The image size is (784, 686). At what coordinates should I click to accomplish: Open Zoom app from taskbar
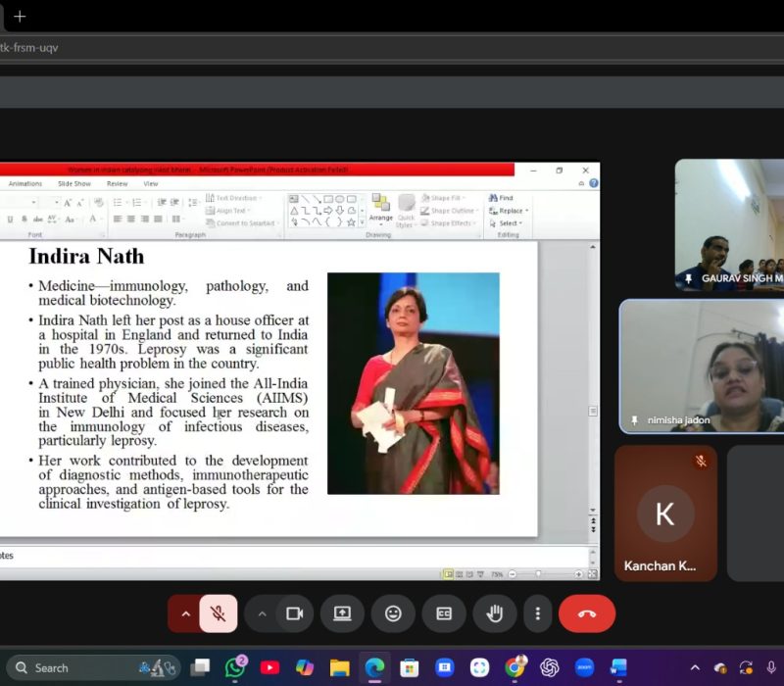[584, 667]
